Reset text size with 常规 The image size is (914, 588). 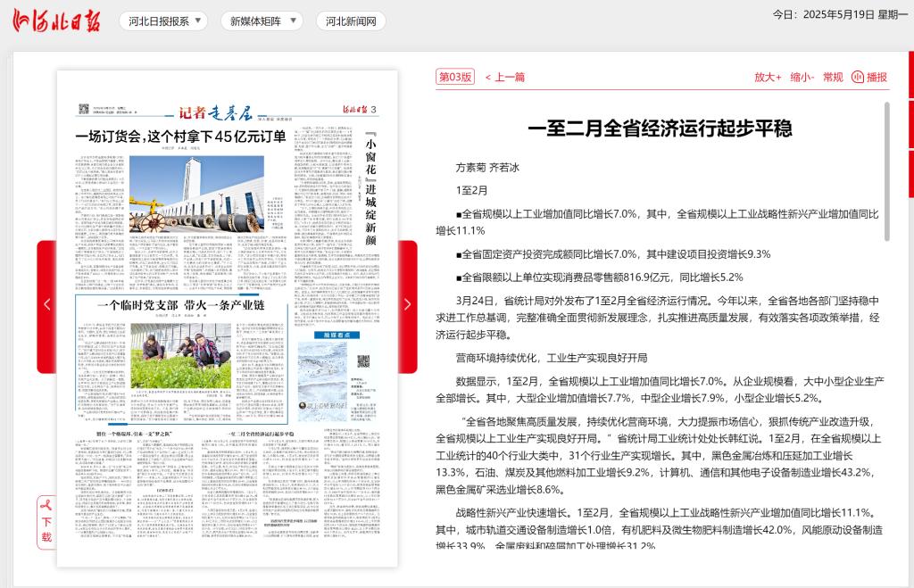(x=833, y=78)
